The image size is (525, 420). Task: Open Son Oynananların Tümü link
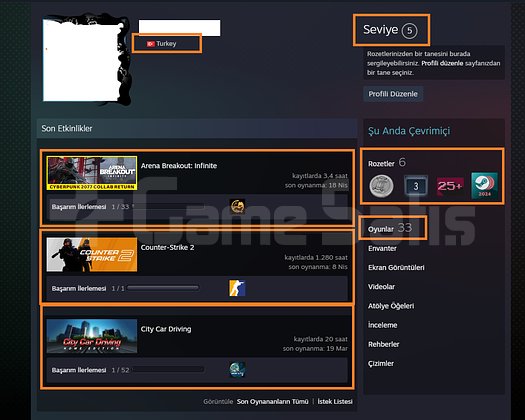273,402
